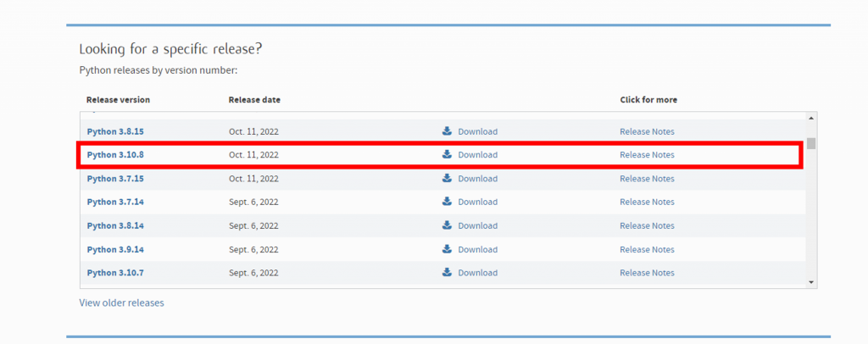View Release Notes for Python 3.8.14

pyautogui.click(x=647, y=225)
